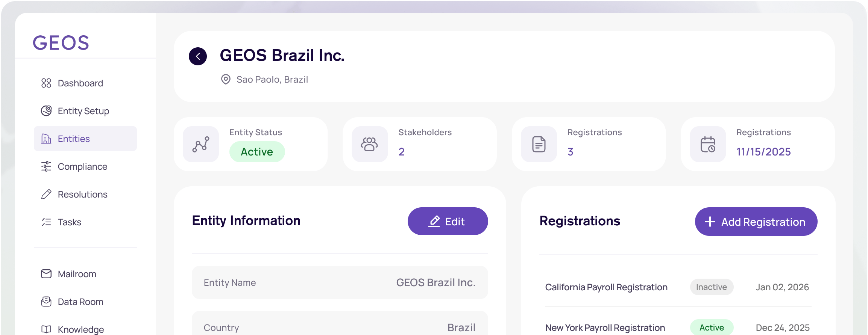The image size is (868, 335).
Task: Select the California Payroll Registration row
Action: (x=606, y=287)
